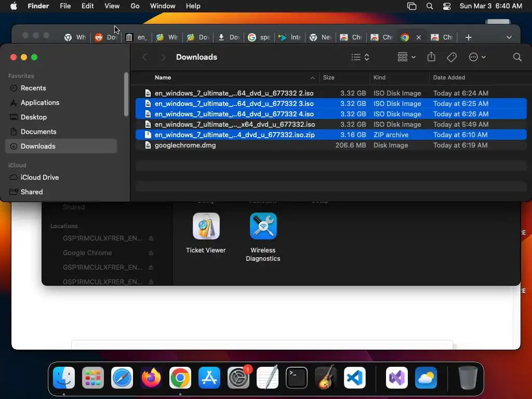Launch Firefox from the Dock
Image resolution: width=532 pixels, height=399 pixels.
[151, 378]
